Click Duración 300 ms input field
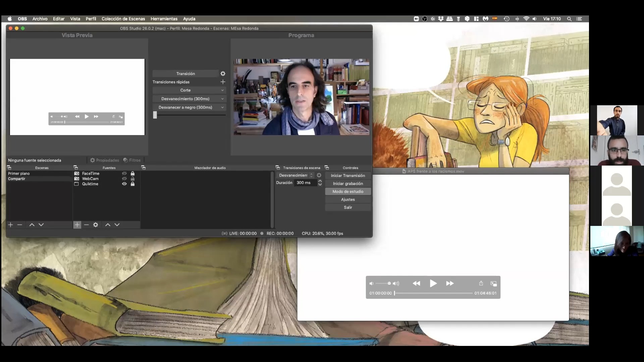The width and height of the screenshot is (644, 362). click(305, 183)
